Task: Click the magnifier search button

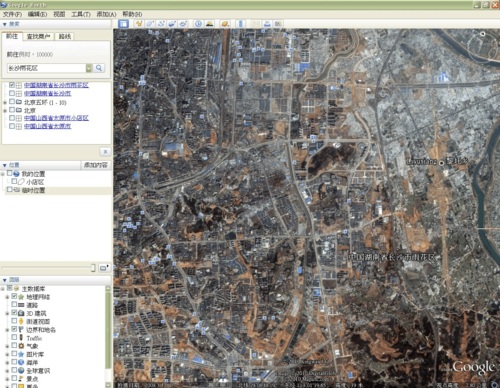Action: click(x=99, y=68)
